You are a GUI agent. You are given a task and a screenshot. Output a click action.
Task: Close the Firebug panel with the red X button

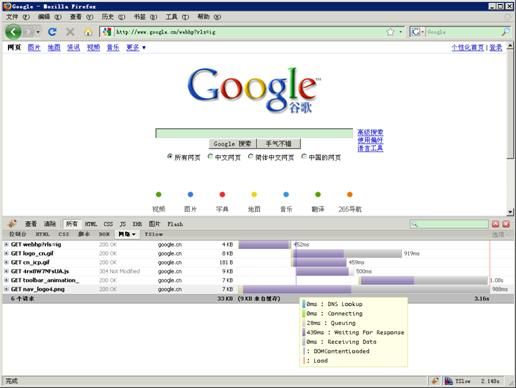click(x=506, y=224)
